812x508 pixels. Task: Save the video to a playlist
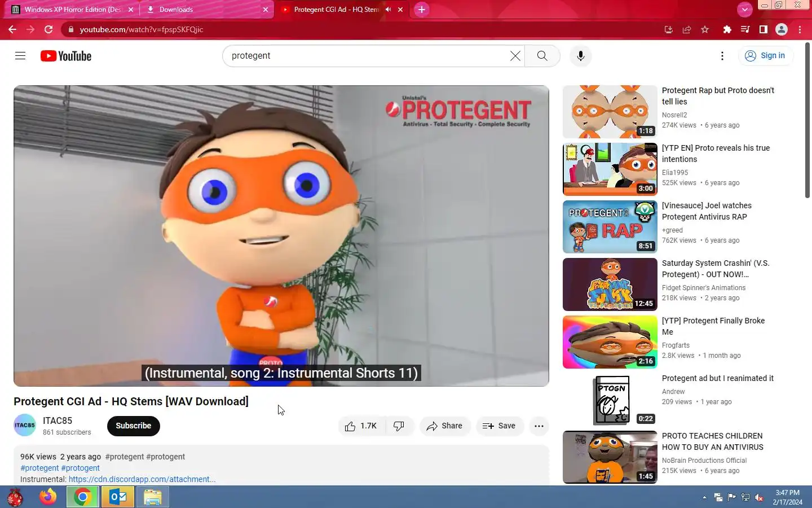tap(500, 426)
